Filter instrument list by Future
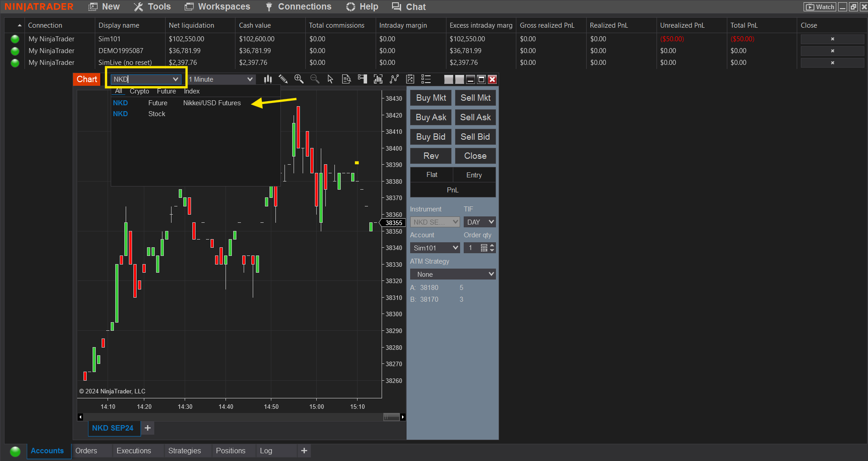 pos(167,91)
